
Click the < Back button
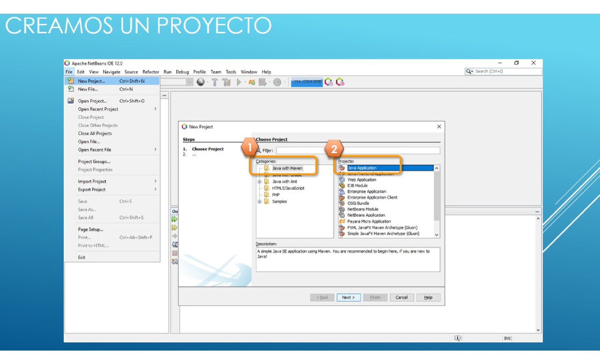tap(322, 298)
